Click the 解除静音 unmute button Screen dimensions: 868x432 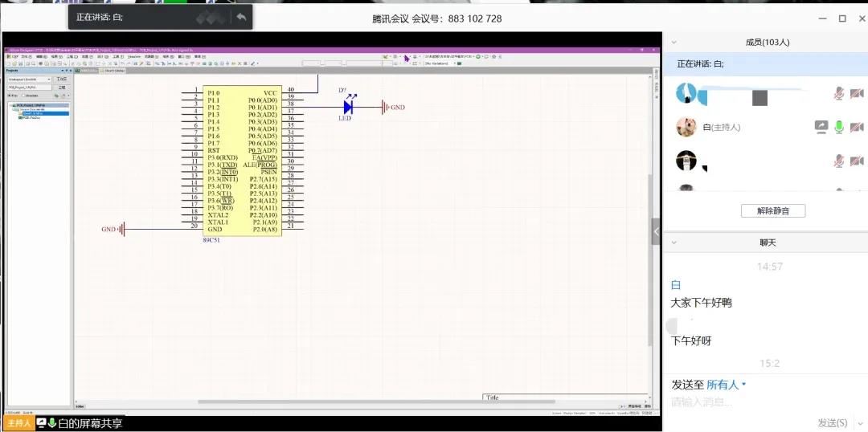click(772, 211)
